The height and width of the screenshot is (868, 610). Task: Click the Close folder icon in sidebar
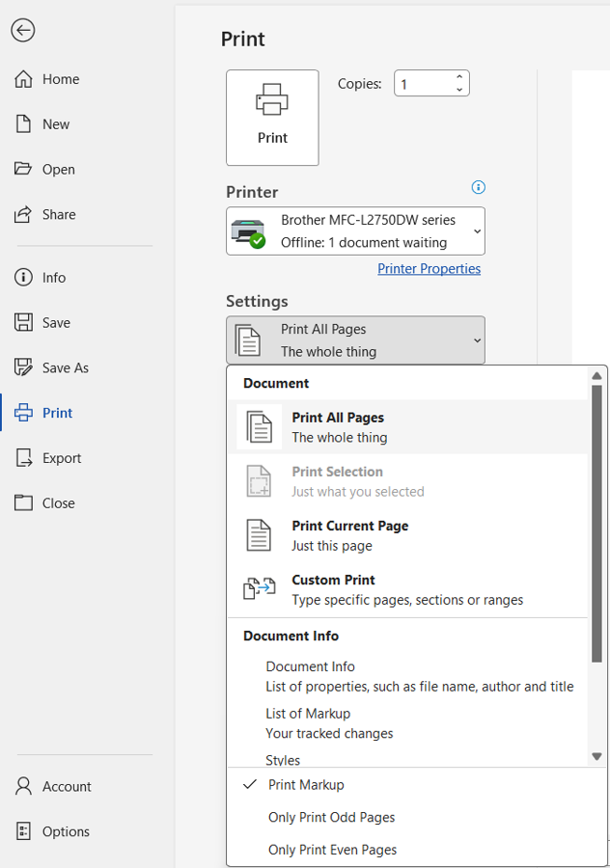pyautogui.click(x=23, y=502)
